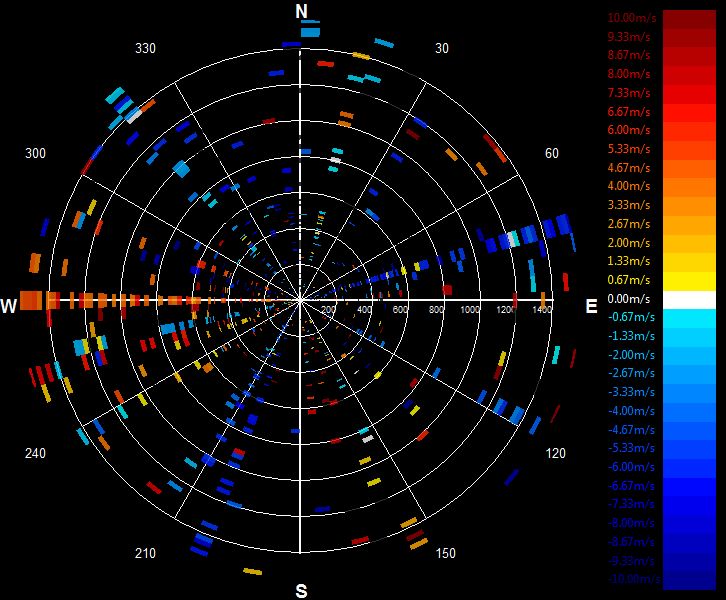
Task: Select the 8.67m/s legend label
Action: 629,55
